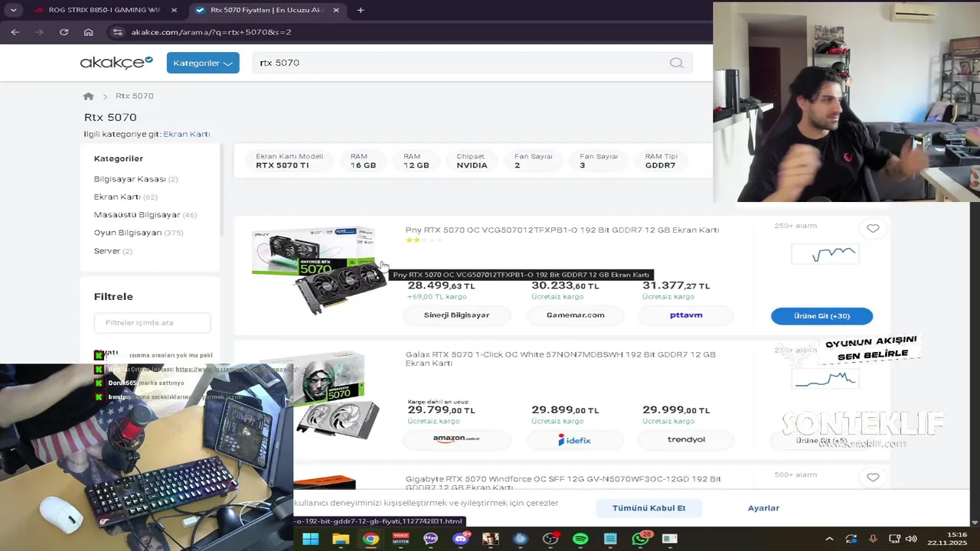Viewport: 980px width, 551px height.
Task: Open the Pny RTX 5070 price history chart
Action: 825,254
